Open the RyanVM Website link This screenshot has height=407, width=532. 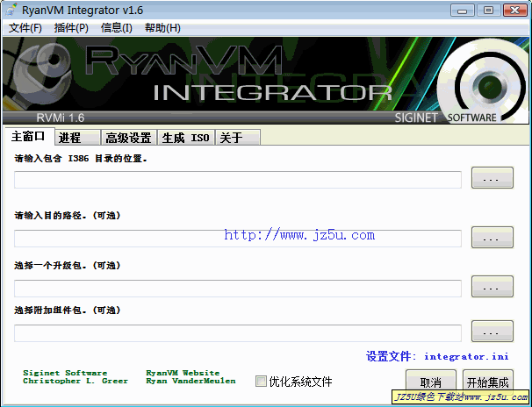[183, 373]
